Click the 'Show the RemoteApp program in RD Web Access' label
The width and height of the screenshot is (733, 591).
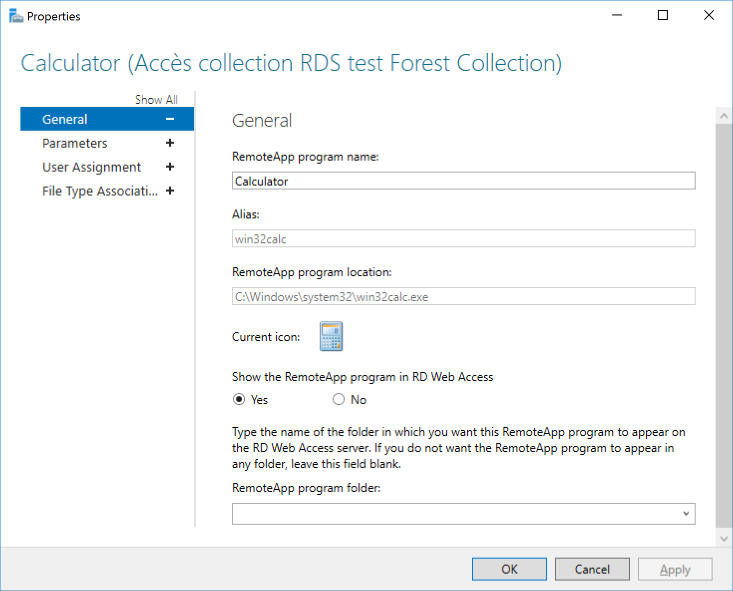[x=362, y=377]
